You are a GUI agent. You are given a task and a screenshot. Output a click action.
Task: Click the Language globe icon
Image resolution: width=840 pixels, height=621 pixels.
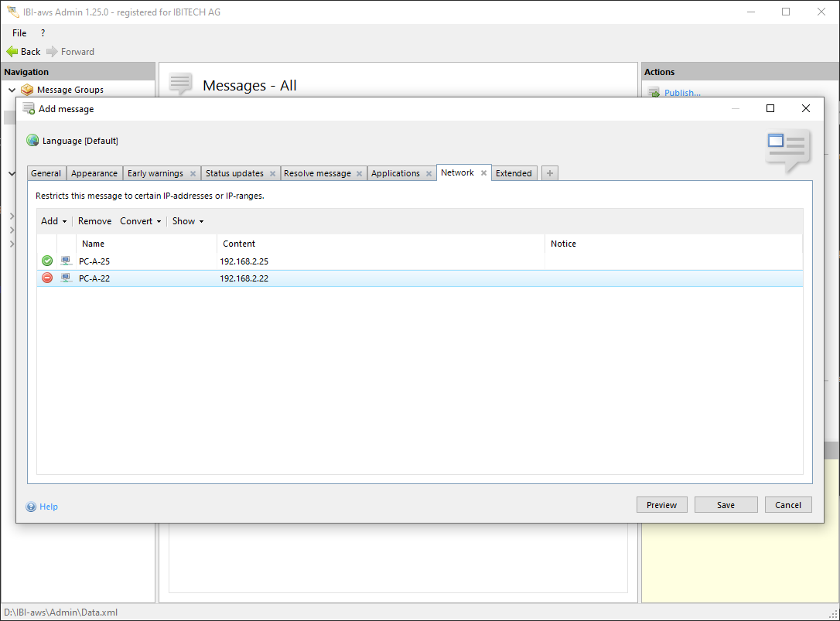(x=32, y=141)
